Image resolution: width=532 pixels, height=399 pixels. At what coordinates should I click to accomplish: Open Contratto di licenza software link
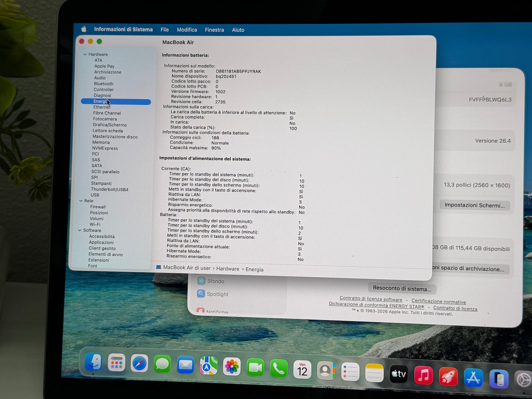[371, 299]
